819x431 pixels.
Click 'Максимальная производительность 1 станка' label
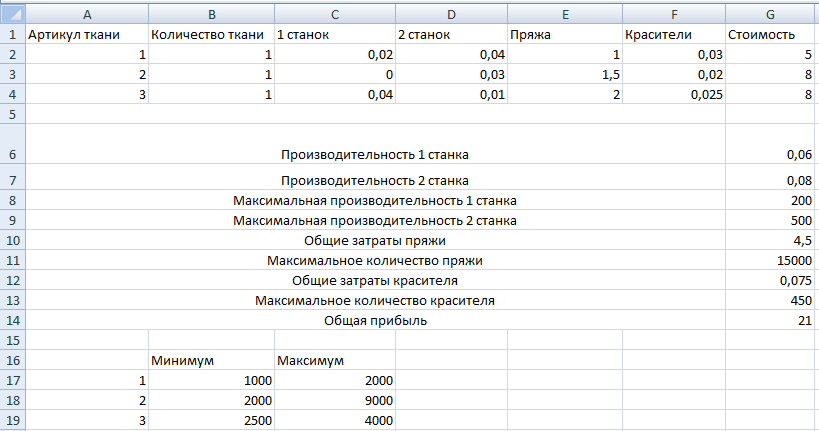click(375, 201)
